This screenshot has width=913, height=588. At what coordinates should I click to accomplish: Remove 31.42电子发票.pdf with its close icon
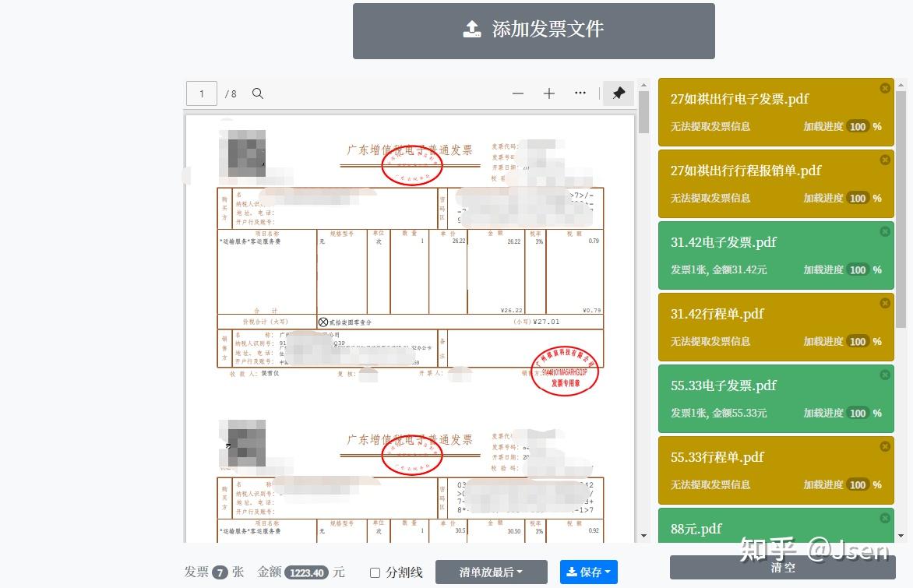884,231
